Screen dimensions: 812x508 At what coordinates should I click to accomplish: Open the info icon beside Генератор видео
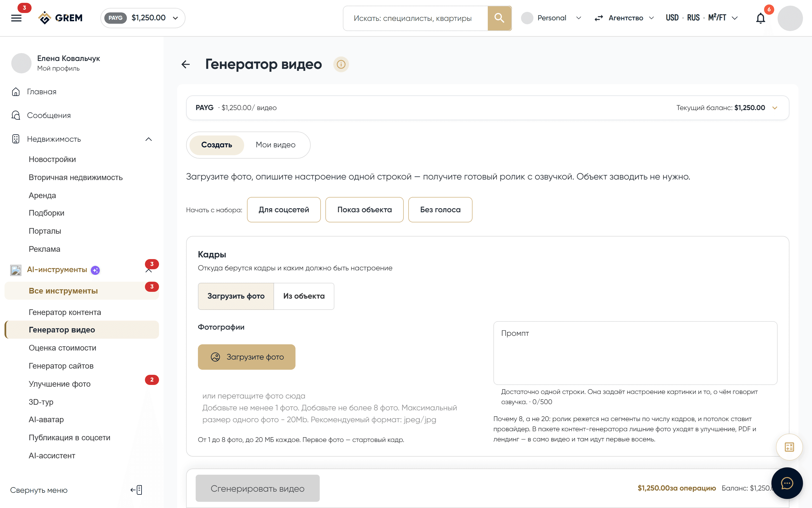click(x=341, y=64)
